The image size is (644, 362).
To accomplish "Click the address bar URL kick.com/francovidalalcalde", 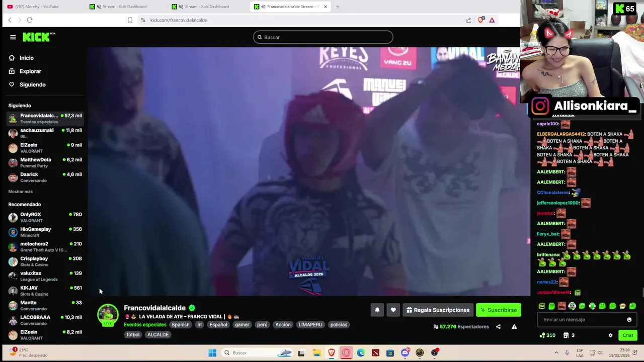I will pos(179,20).
